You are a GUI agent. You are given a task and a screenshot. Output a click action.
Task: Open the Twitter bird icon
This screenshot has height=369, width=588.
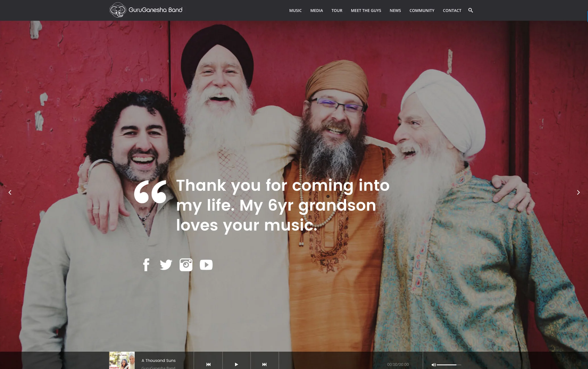pos(166,265)
